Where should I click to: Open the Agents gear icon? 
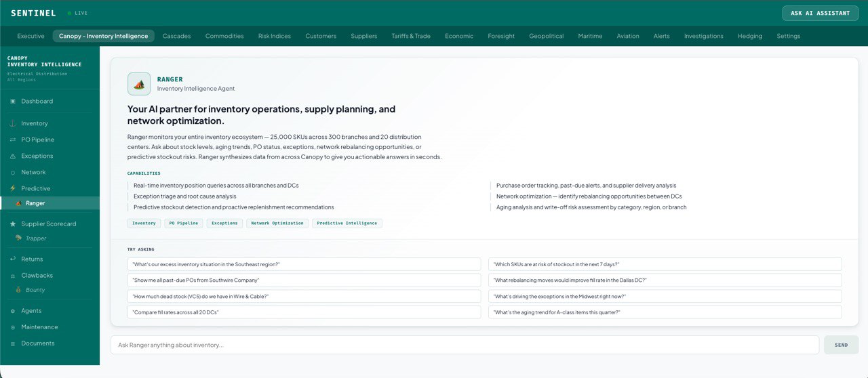coord(13,311)
